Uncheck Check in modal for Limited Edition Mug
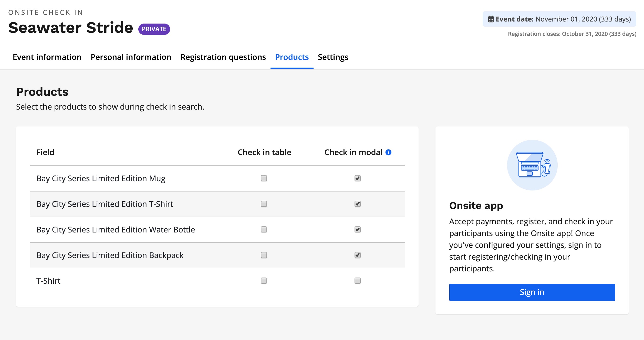This screenshot has width=644, height=340. tap(357, 178)
